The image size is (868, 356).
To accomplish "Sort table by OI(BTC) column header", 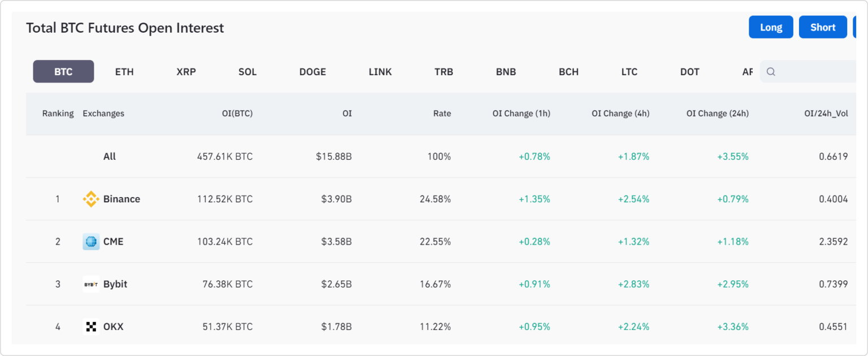I will click(x=237, y=114).
